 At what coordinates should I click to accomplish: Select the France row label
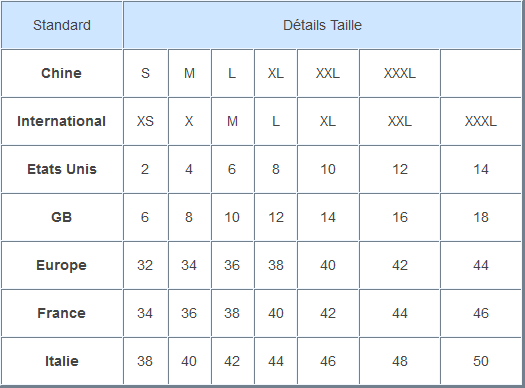pyautogui.click(x=62, y=313)
